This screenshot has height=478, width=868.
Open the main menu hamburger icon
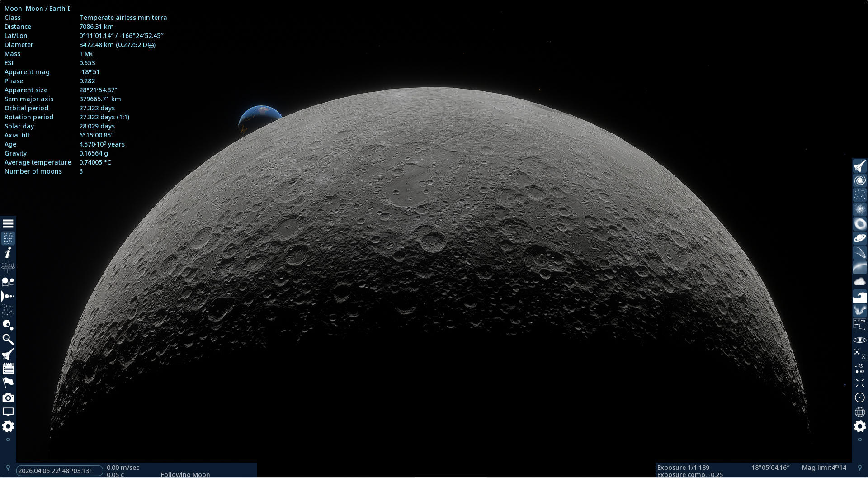[x=8, y=224]
